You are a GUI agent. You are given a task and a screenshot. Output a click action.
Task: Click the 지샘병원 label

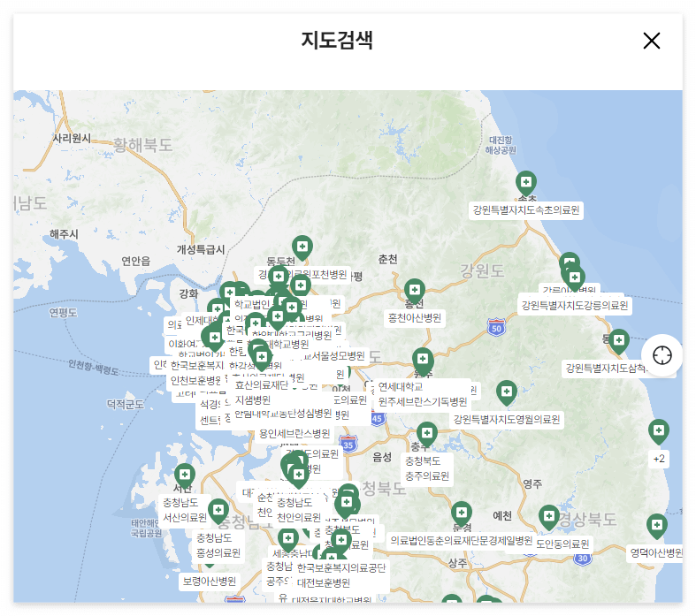253,400
